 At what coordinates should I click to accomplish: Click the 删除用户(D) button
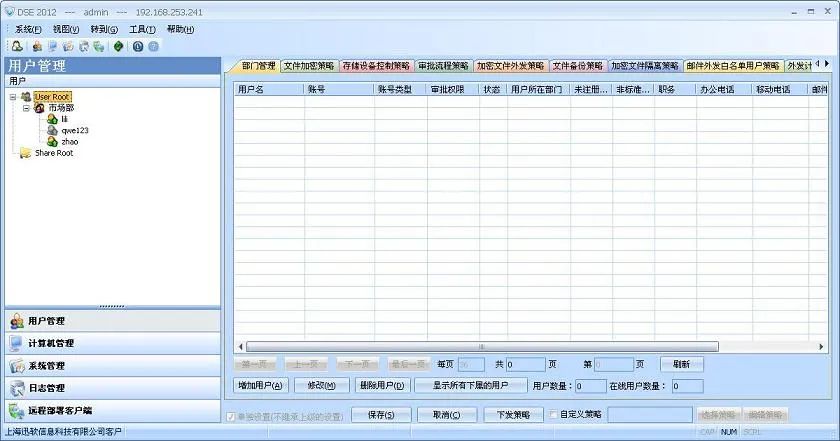point(382,385)
